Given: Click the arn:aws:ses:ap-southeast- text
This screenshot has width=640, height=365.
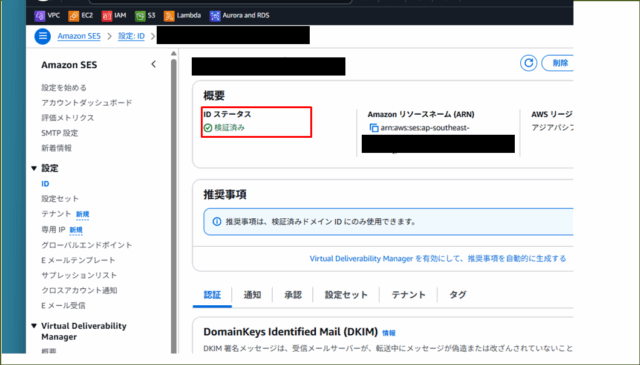Looking at the screenshot, I should 425,128.
